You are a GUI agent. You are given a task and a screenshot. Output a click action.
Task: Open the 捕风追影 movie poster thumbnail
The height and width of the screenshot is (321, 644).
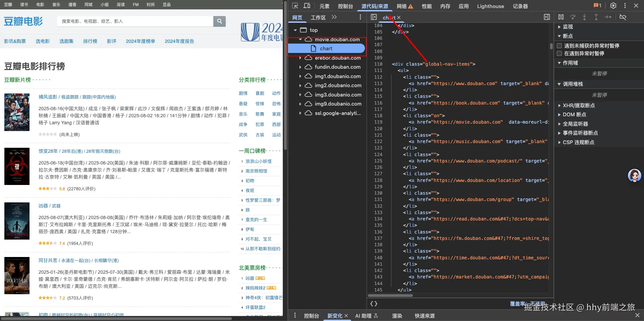17,112
